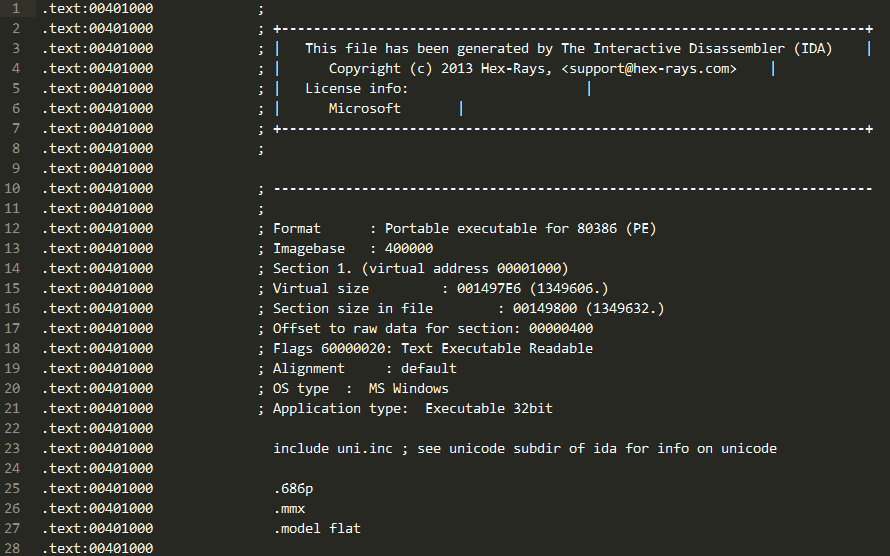The height and width of the screenshot is (556, 890).
Task: Click the '.686p' directive line
Action: click(293, 488)
